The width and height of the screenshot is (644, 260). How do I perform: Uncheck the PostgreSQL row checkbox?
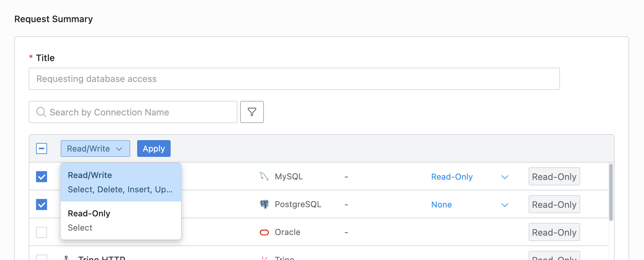(41, 204)
